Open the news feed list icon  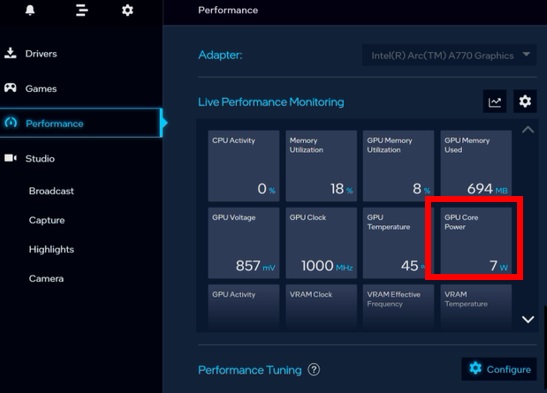click(x=82, y=10)
